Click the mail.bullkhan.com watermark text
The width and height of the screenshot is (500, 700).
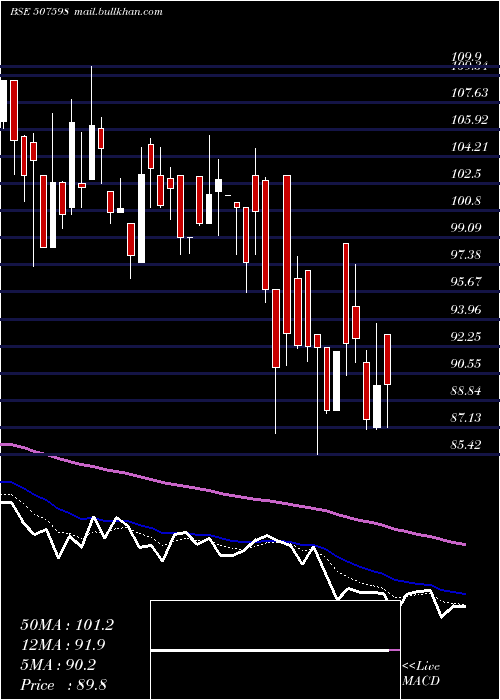pyautogui.click(x=117, y=12)
